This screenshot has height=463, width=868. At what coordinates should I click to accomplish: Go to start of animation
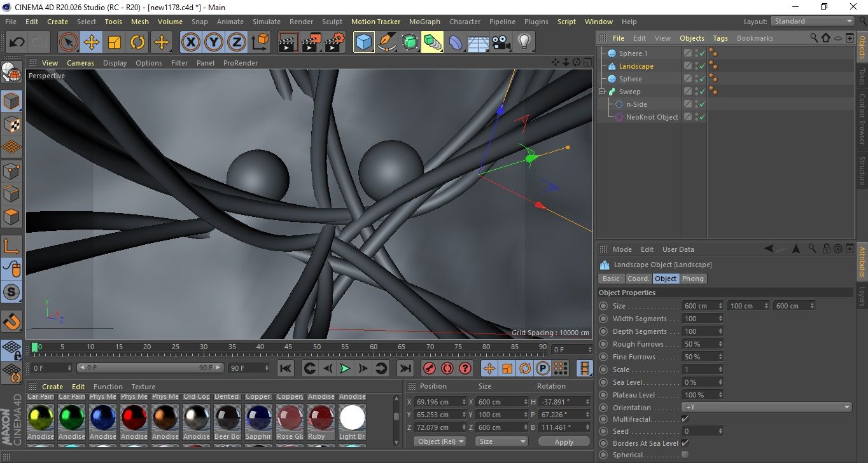pos(286,368)
